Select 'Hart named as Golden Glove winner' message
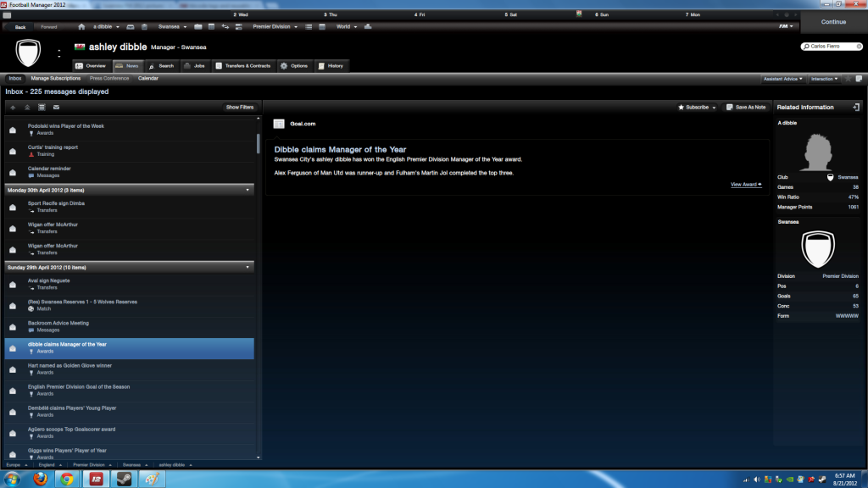The image size is (868, 488). [129, 369]
